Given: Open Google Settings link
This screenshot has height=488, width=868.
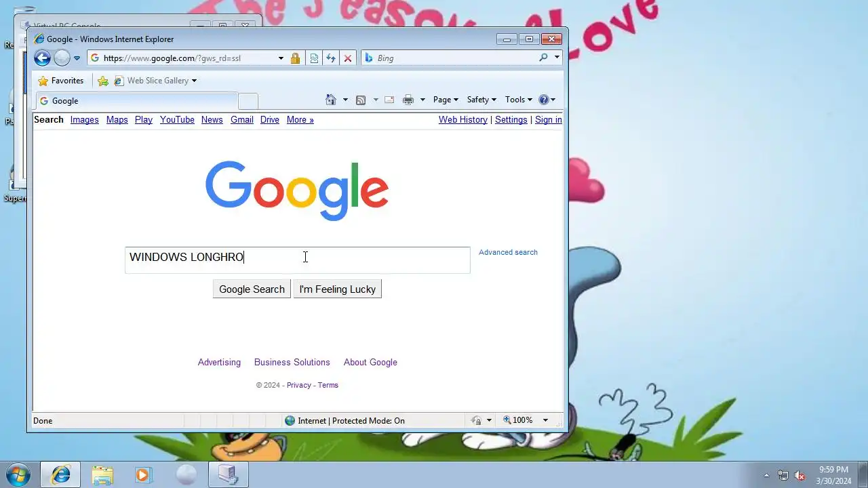Looking at the screenshot, I should (x=511, y=120).
